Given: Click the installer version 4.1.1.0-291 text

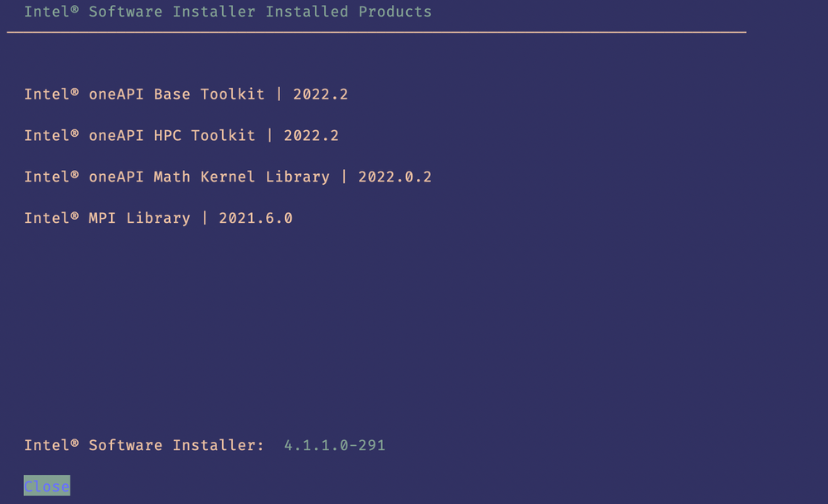Looking at the screenshot, I should tap(335, 445).
